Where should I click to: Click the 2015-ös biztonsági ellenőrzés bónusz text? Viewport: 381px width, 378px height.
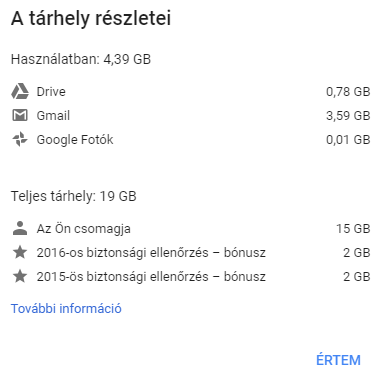[x=151, y=277]
